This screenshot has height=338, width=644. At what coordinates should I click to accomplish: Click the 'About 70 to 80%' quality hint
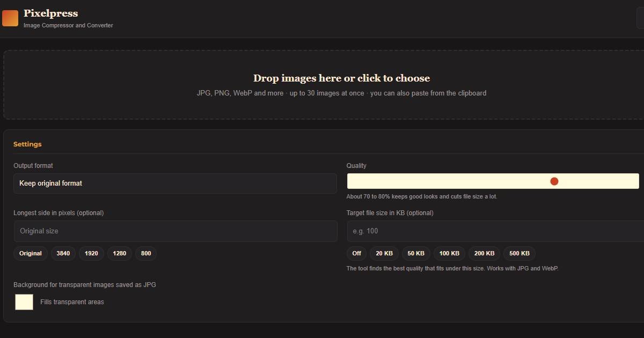[422, 197]
